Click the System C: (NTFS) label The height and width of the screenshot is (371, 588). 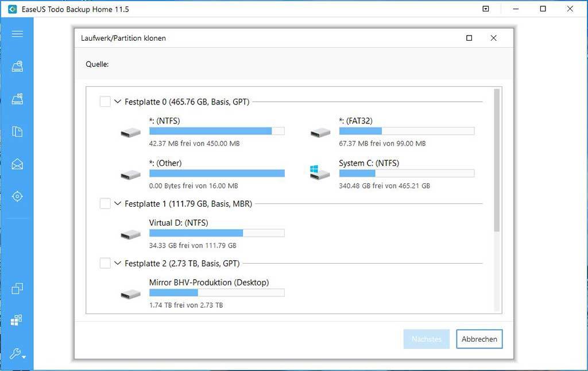pos(369,163)
